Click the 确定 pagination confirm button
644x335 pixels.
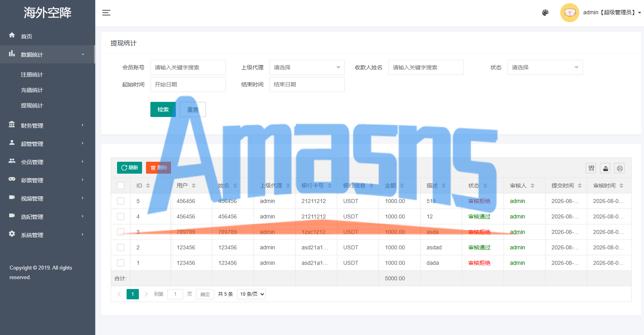click(205, 294)
